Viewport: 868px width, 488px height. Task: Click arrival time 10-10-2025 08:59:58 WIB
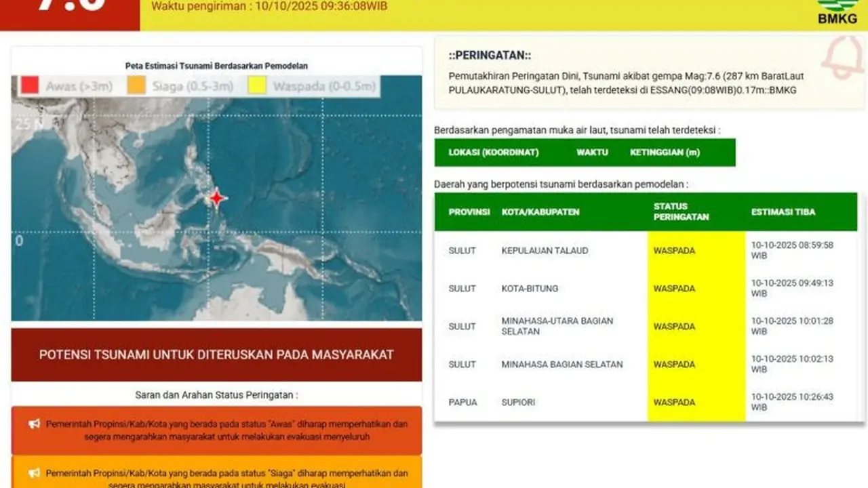(x=792, y=250)
